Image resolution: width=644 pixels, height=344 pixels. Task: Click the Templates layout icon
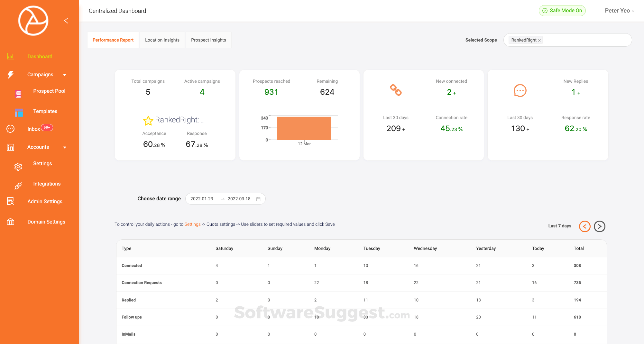pyautogui.click(x=19, y=113)
